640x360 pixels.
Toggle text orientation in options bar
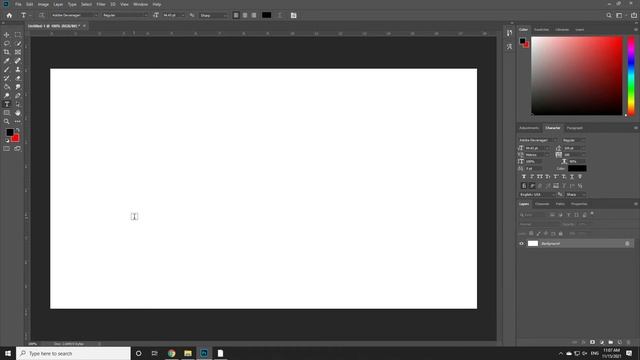[42, 15]
